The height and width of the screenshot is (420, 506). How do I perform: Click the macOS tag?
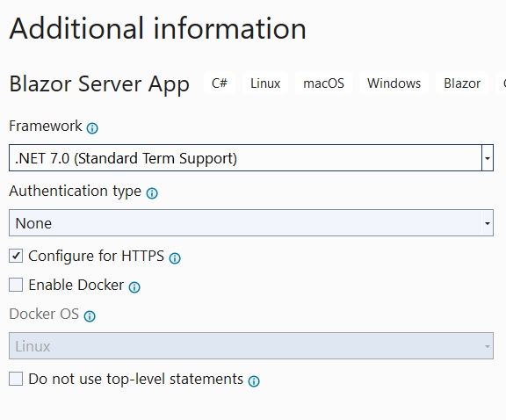pos(323,83)
